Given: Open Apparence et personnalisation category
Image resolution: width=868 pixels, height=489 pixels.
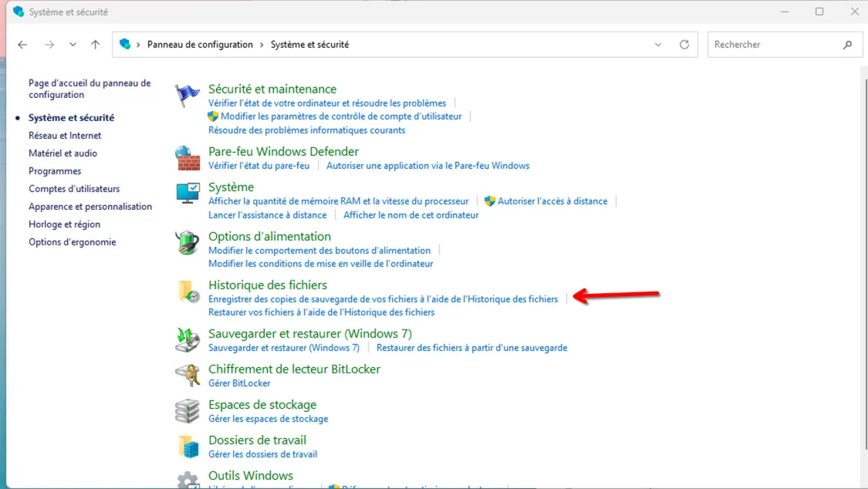Looking at the screenshot, I should pyautogui.click(x=90, y=207).
